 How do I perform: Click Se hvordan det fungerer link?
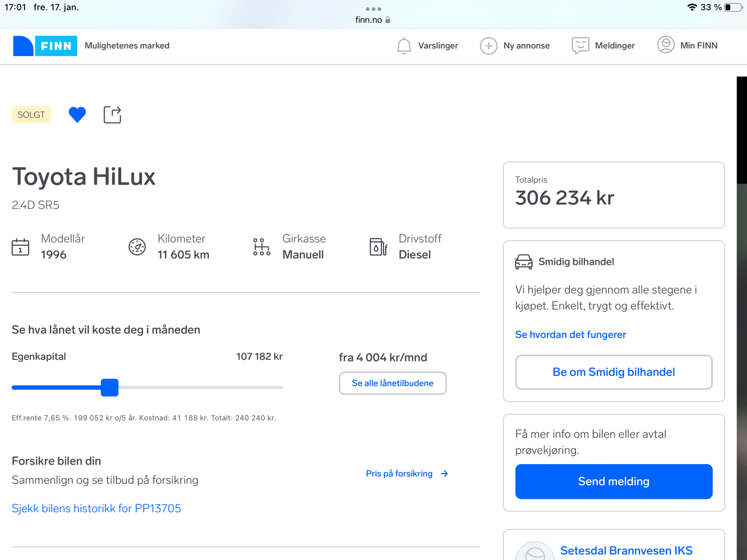coord(571,334)
